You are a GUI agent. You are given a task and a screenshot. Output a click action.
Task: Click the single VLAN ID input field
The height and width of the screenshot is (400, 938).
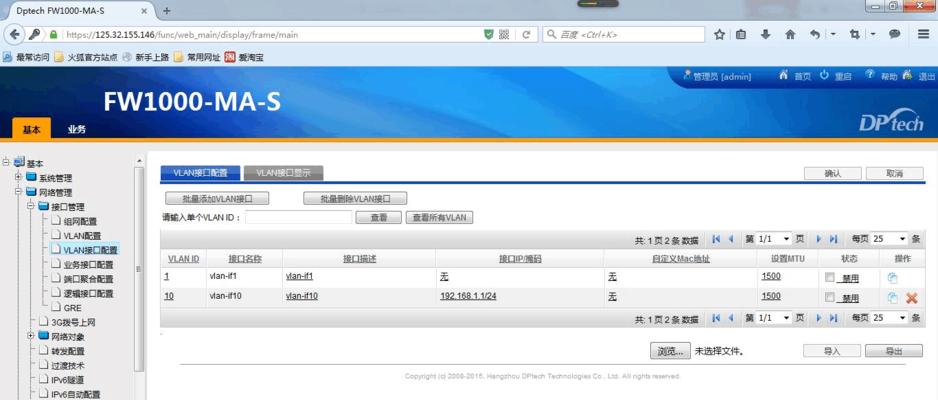coord(299,218)
